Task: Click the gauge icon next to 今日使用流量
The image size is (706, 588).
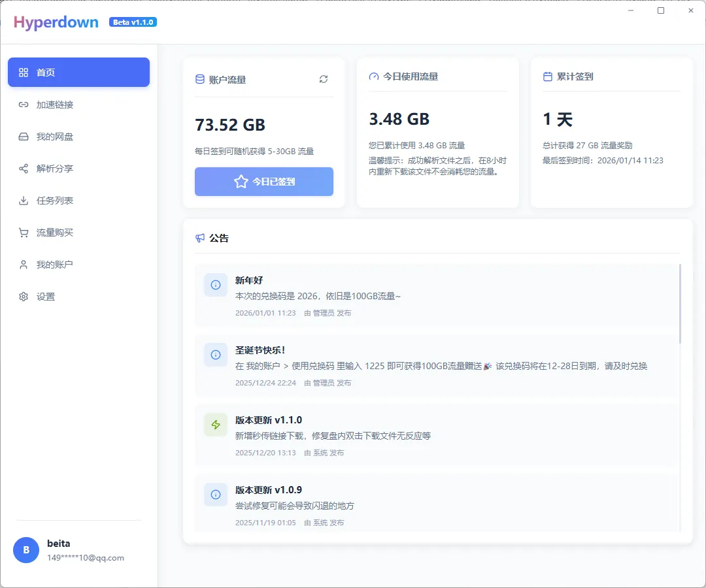Action: pos(374,76)
